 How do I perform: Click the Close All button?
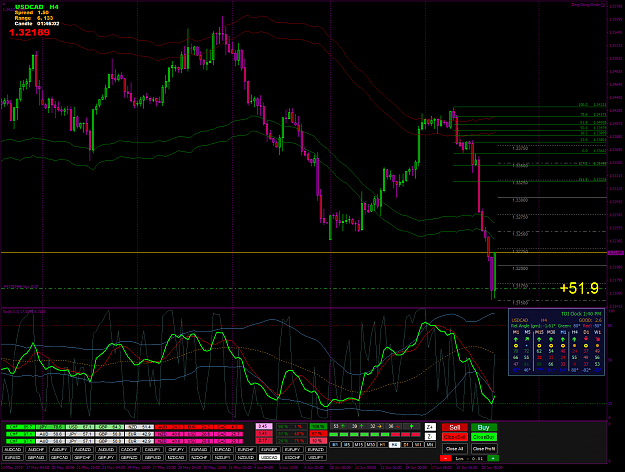coord(455,449)
